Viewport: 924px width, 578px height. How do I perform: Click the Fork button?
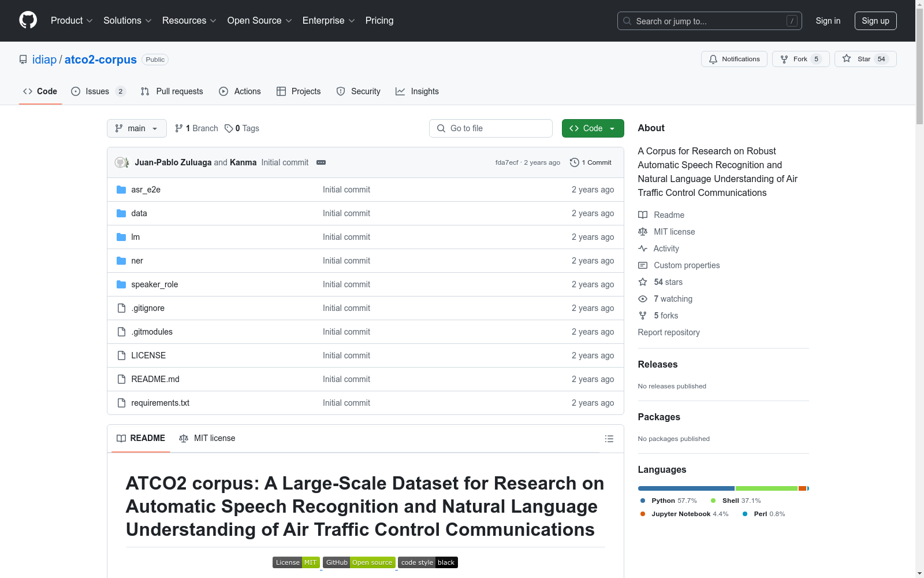coord(801,59)
